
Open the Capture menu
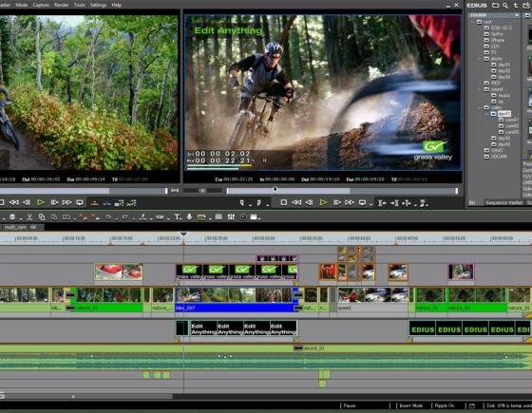41,5
